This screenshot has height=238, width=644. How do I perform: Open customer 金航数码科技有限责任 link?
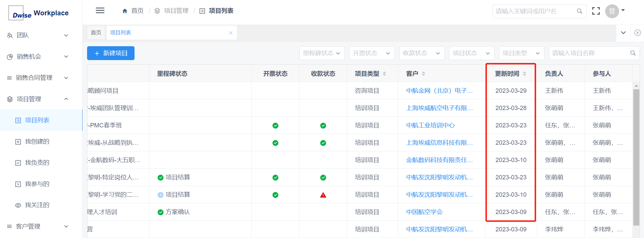[439, 160]
